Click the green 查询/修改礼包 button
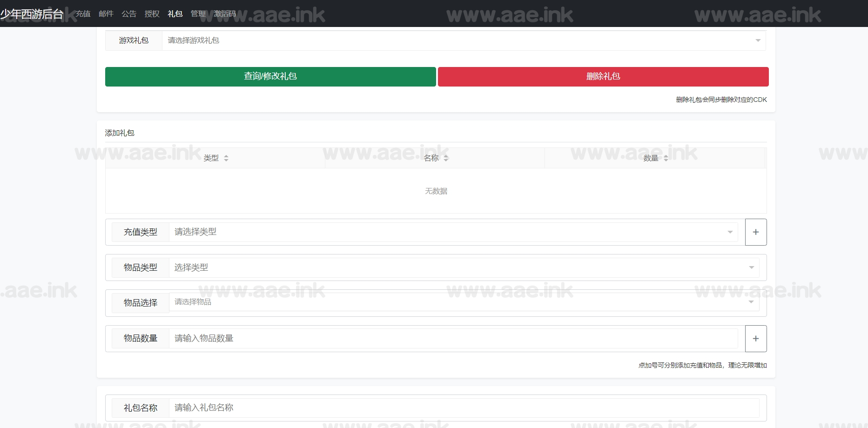Image resolution: width=868 pixels, height=428 pixels. click(270, 77)
